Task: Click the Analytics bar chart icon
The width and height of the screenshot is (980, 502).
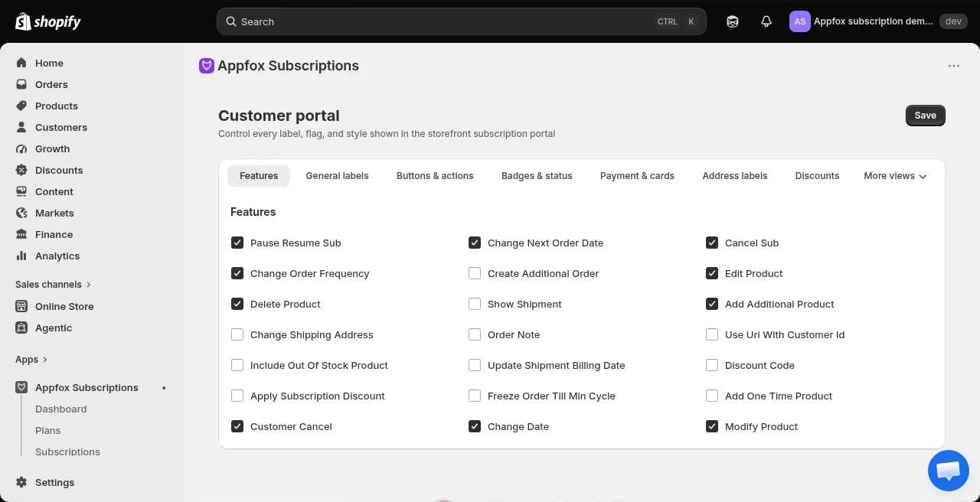Action: tap(21, 256)
